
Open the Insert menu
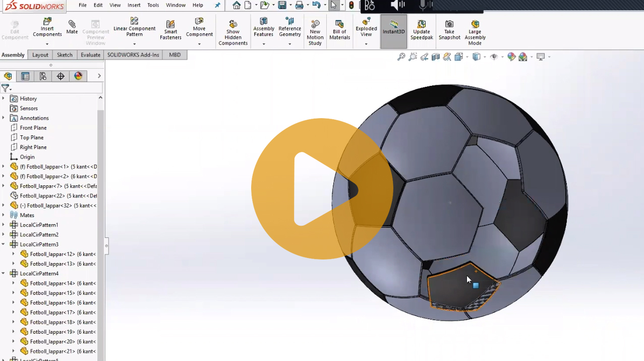click(x=134, y=5)
